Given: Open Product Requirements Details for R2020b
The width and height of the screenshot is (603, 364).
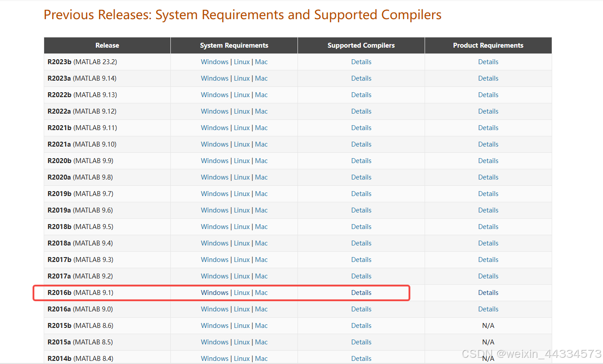Looking at the screenshot, I should (x=488, y=161).
